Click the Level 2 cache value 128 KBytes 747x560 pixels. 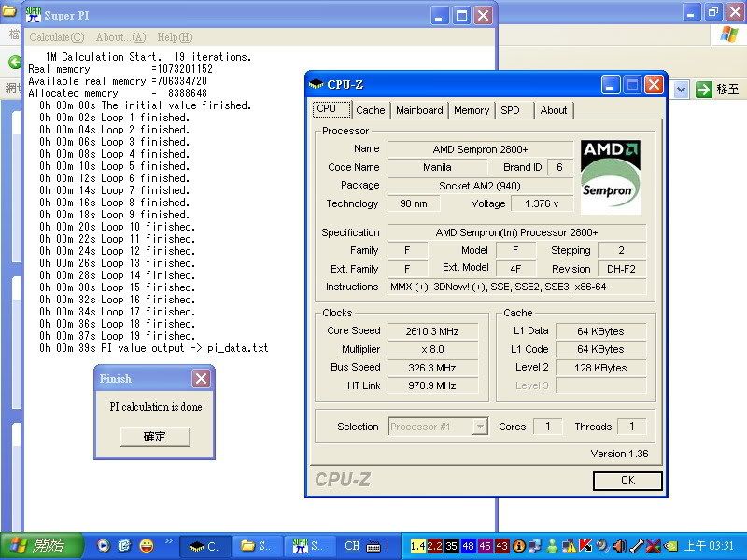coord(600,368)
